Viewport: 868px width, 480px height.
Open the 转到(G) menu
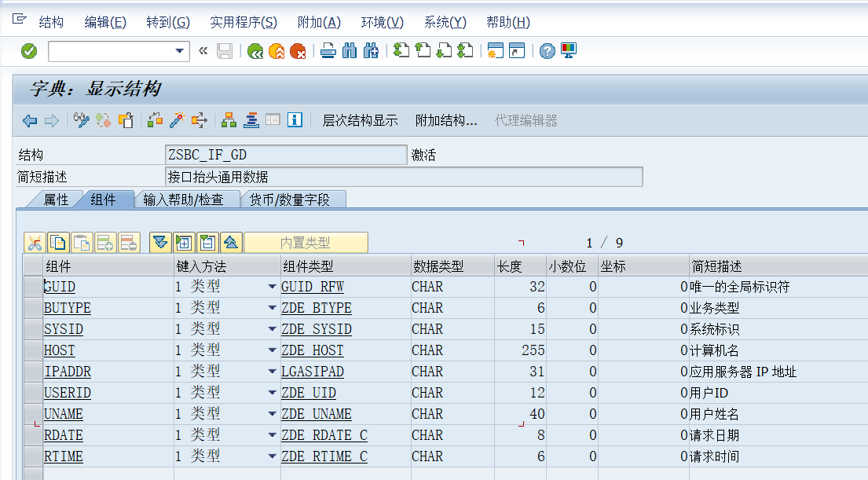point(168,22)
